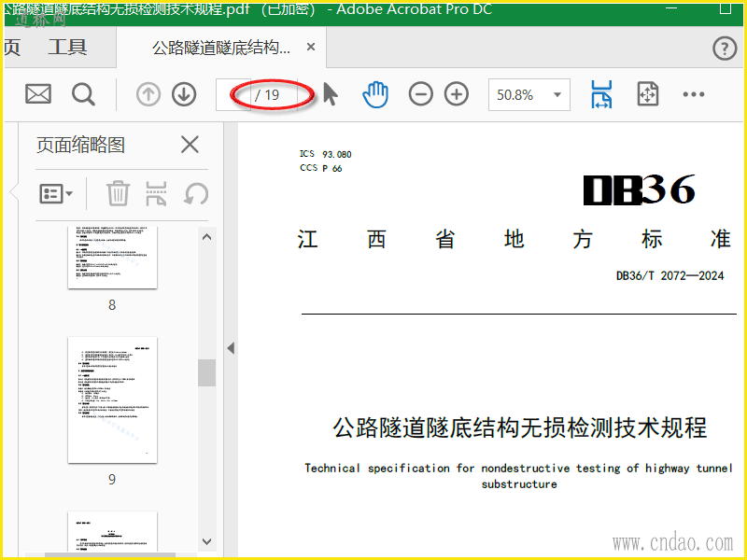Zoom out with minus button
The width and height of the screenshot is (747, 560).
pyautogui.click(x=421, y=94)
